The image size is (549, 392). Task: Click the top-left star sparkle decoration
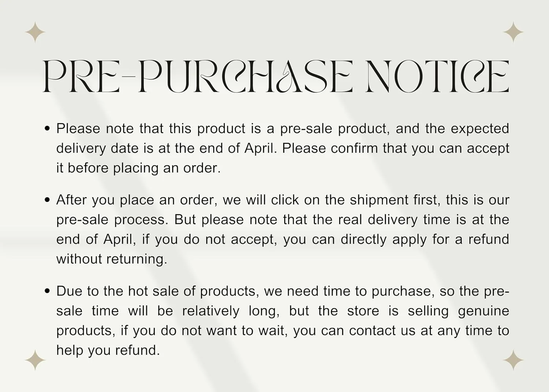click(x=35, y=32)
